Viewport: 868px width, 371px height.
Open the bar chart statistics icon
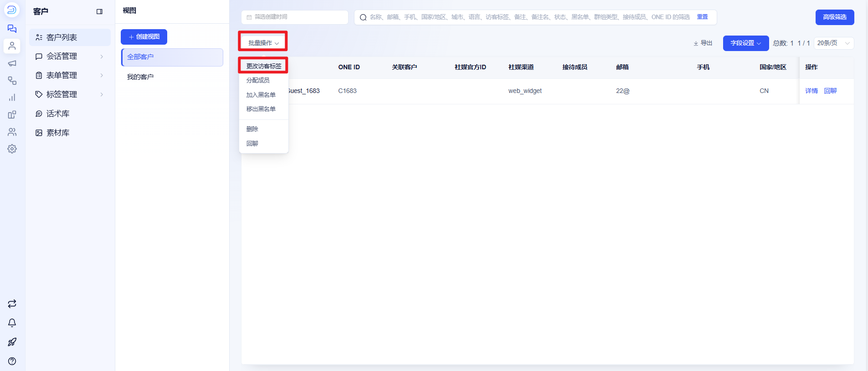tap(12, 98)
